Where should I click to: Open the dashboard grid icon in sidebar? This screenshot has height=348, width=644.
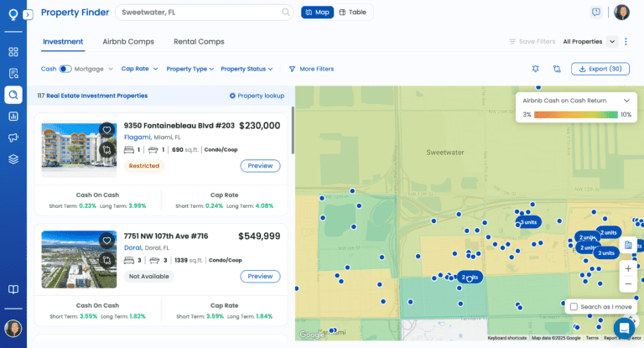tap(13, 51)
